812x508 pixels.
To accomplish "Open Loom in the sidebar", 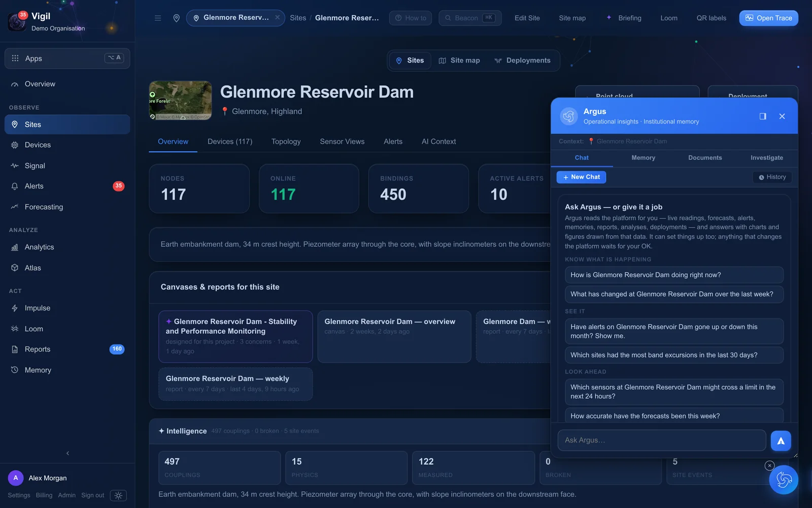I will pos(67,329).
